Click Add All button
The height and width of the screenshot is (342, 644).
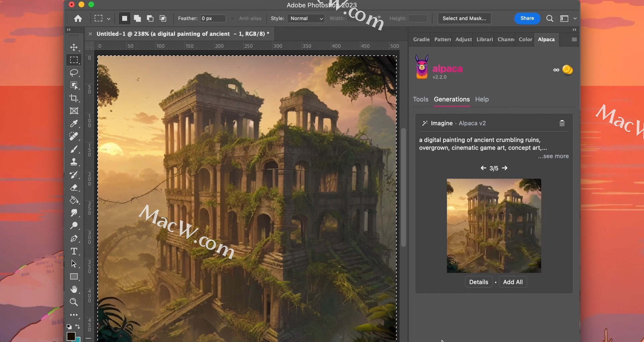tap(513, 282)
